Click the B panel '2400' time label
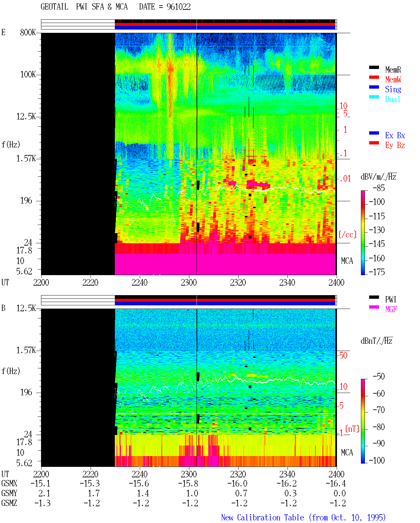This screenshot has height=523, width=420. click(x=336, y=474)
